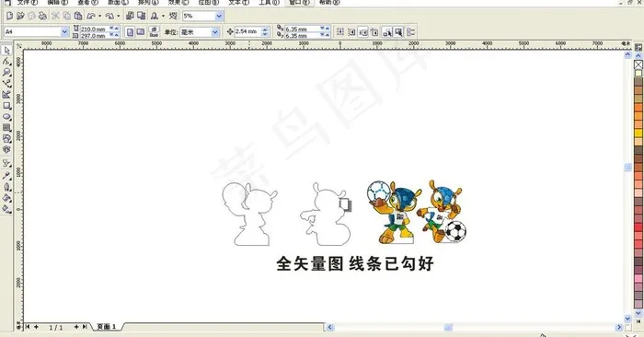
Task: Add a page after with right plus
Action: tap(76, 327)
